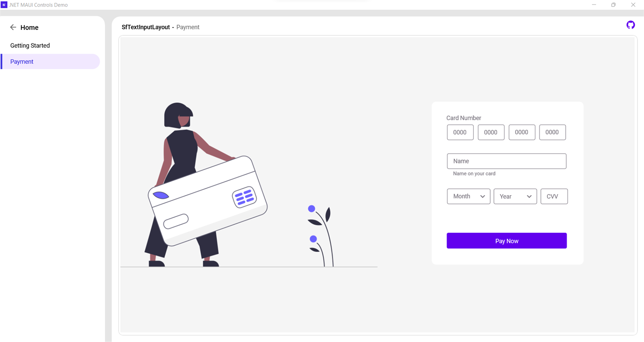Focus the fourth card number field
The height and width of the screenshot is (342, 644).
tap(552, 132)
